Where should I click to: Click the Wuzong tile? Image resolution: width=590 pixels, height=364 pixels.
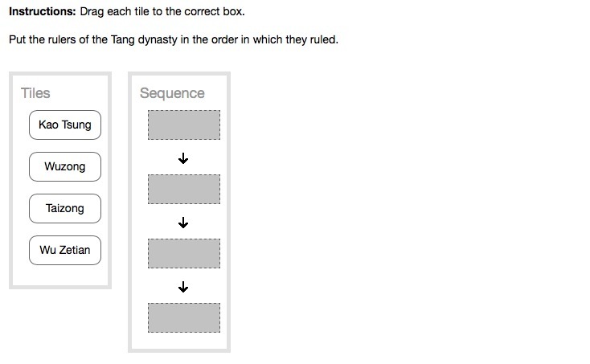(65, 167)
